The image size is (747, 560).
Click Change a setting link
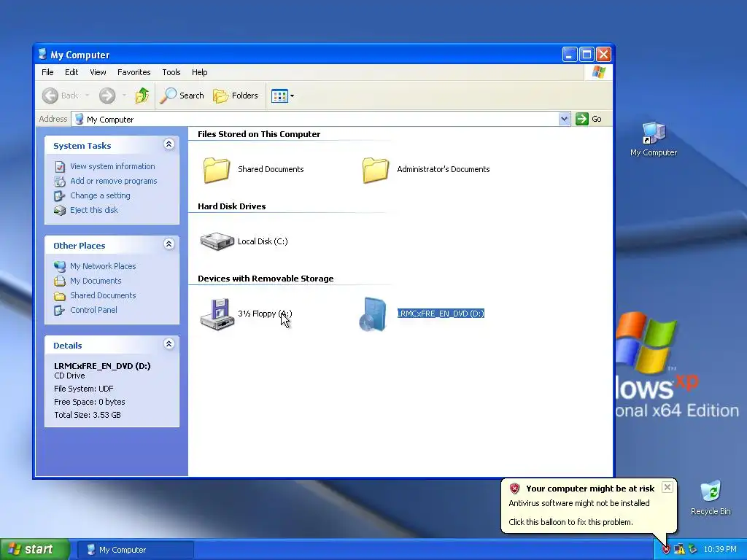point(100,195)
